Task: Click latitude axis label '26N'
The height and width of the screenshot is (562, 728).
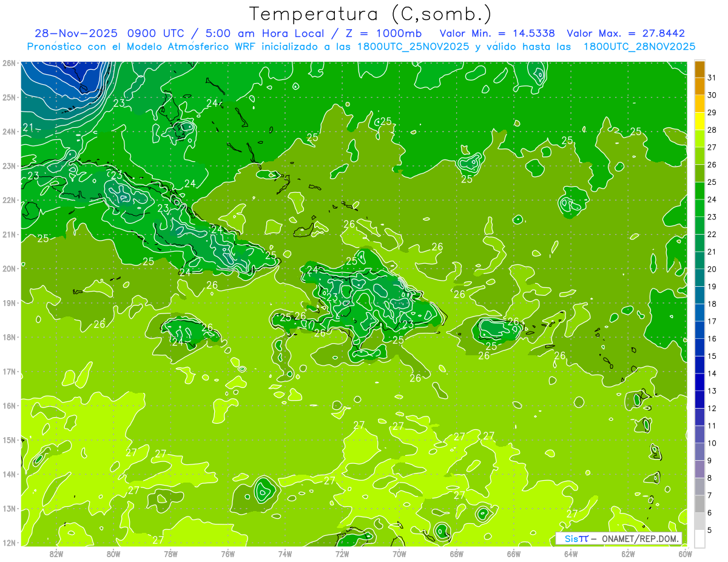Action: coord(9,63)
